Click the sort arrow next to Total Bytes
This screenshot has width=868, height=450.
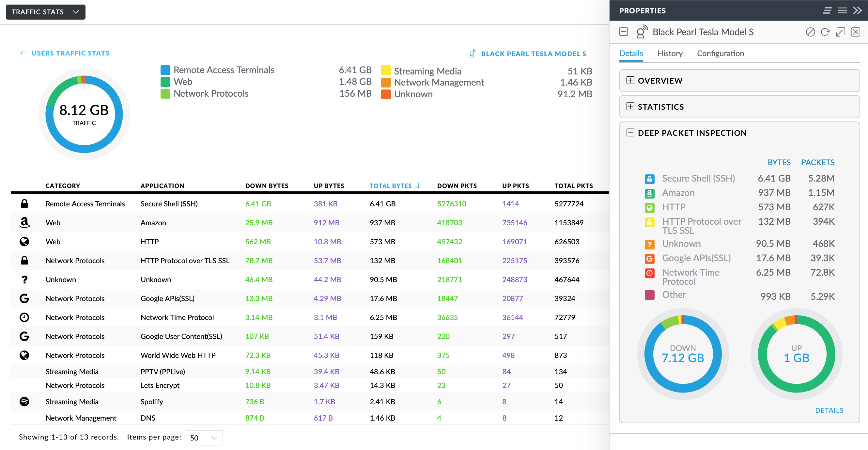418,185
